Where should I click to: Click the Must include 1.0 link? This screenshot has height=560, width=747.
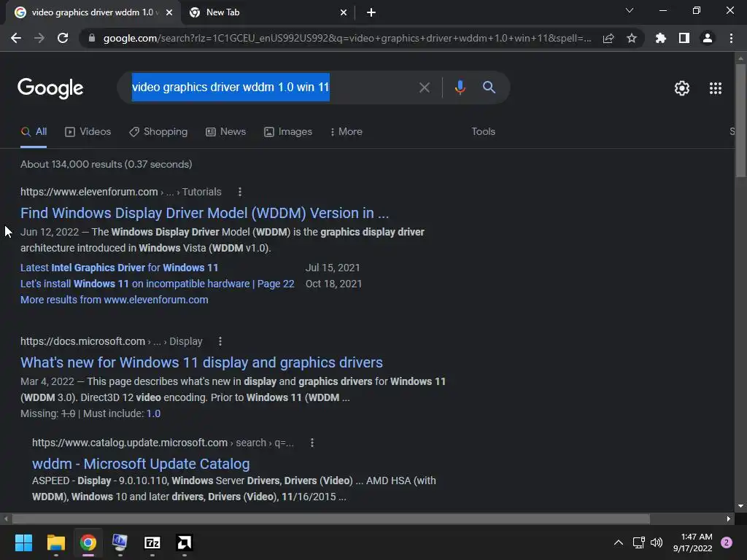(x=153, y=413)
